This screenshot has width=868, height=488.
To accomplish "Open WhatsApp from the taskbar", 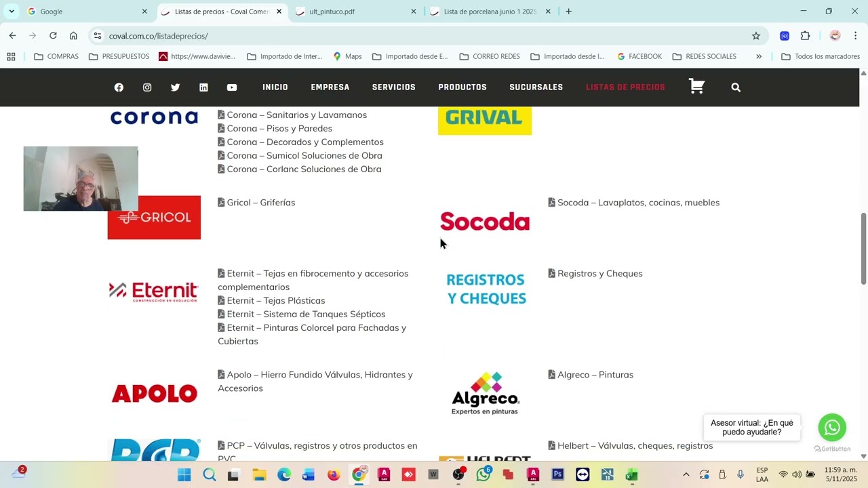I will point(483,475).
